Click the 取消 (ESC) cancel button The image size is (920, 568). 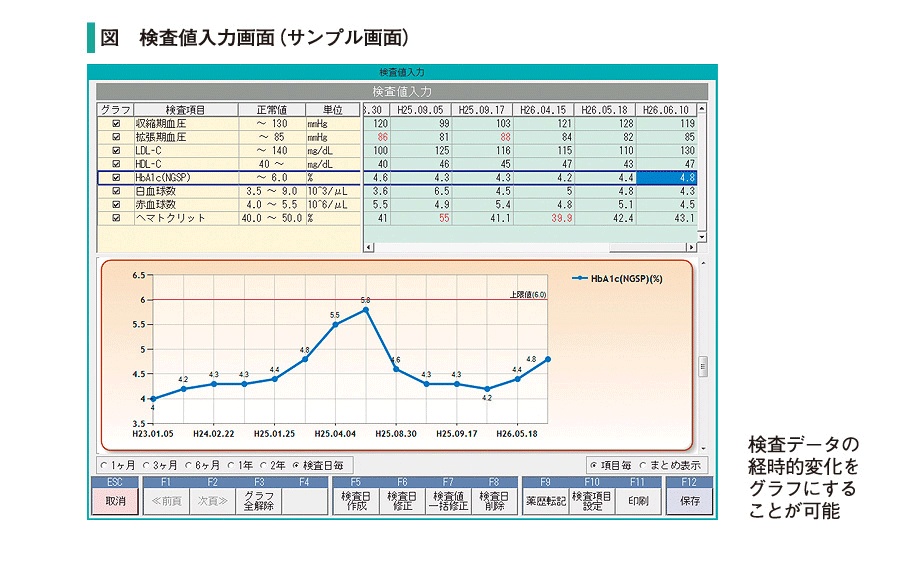coord(116,500)
